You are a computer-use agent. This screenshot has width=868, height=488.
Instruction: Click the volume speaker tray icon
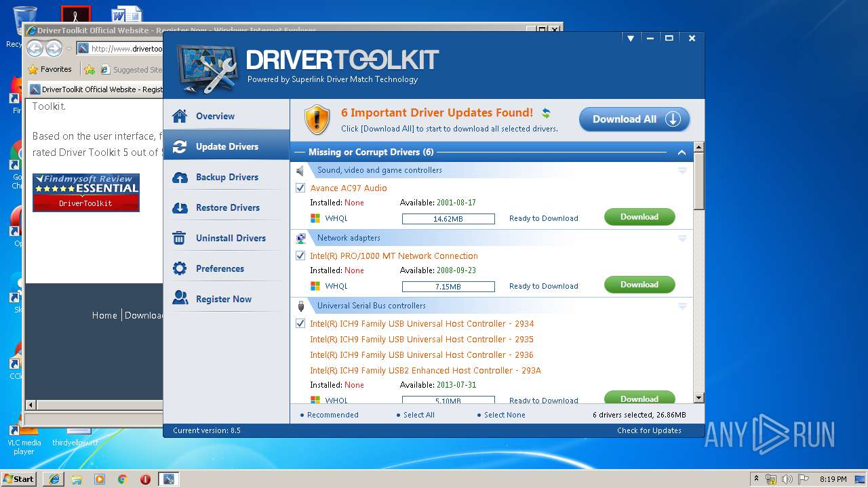point(787,479)
